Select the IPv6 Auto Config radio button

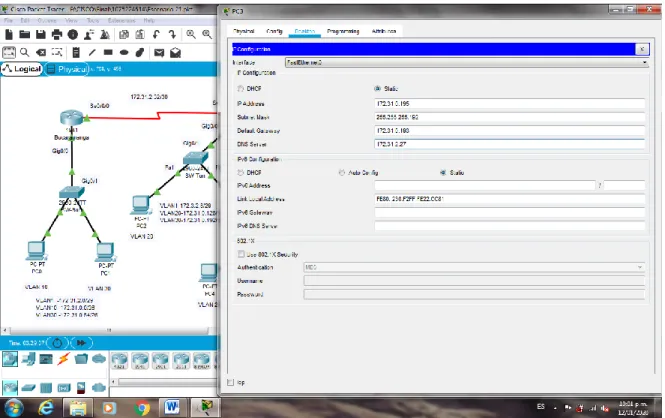[x=342, y=173]
